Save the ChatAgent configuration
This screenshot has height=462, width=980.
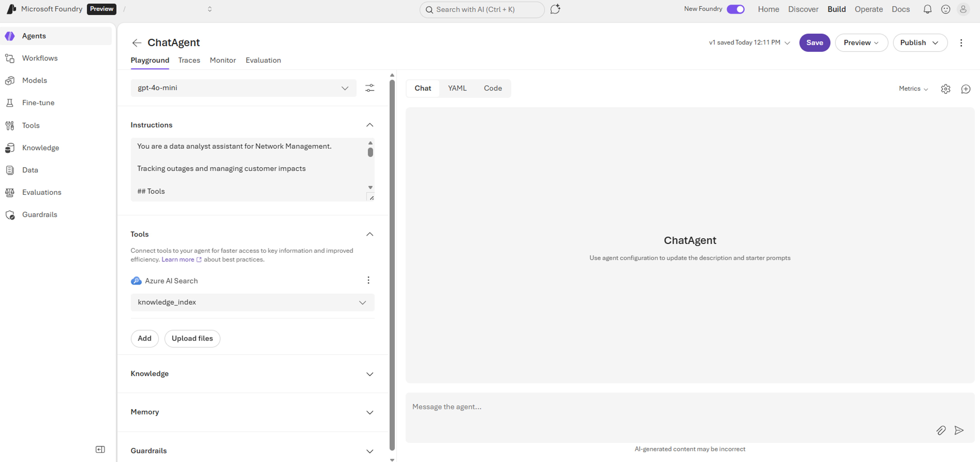[x=814, y=43]
